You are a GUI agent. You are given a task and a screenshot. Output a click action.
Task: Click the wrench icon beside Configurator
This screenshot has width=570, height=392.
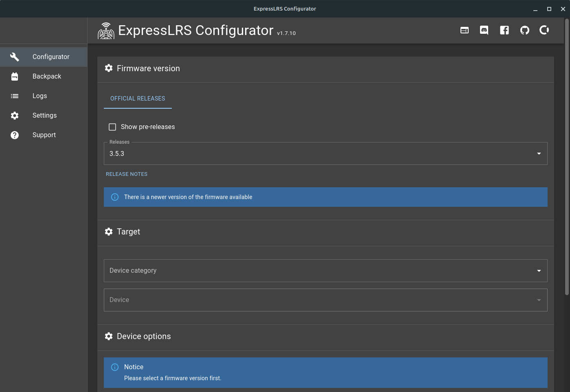[x=15, y=57]
